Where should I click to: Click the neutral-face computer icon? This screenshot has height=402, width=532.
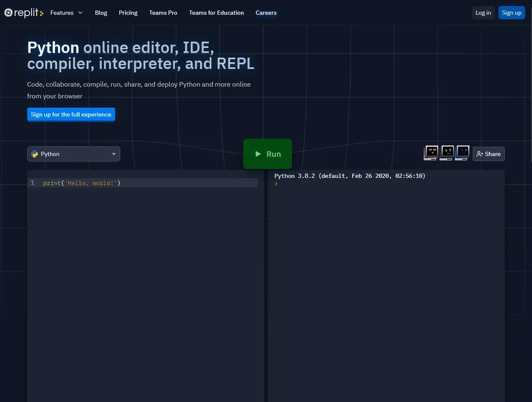pos(447,153)
